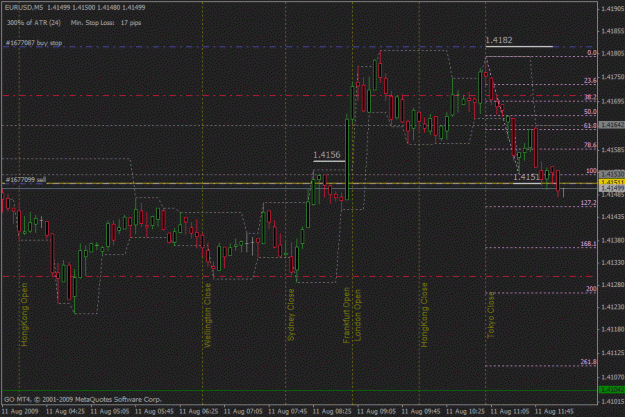Click 1.41380 on the price scale
This screenshot has width=625, height=417.
pyautogui.click(x=613, y=240)
